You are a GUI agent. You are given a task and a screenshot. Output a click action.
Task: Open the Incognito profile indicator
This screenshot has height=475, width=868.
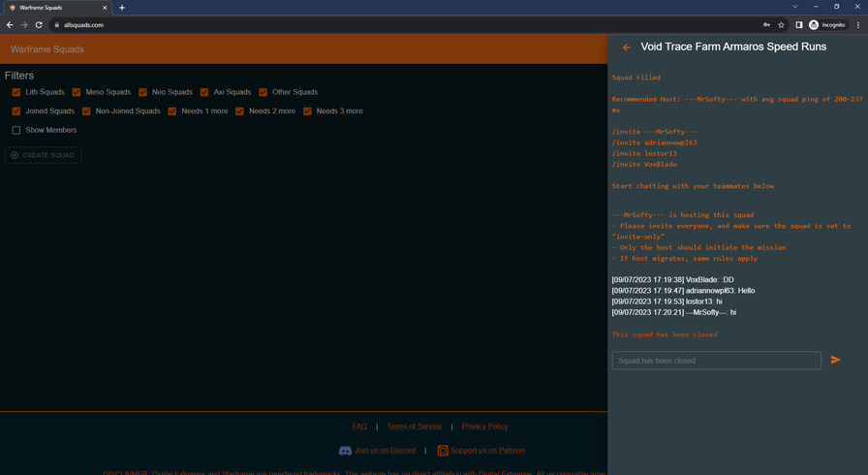[827, 25]
